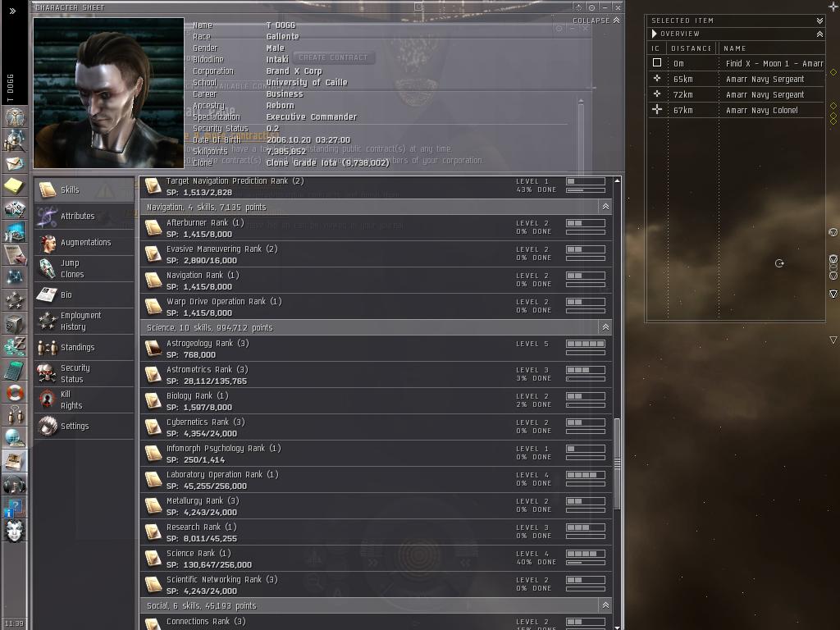
Task: Switch to the Attributes tab
Action: coord(84,216)
